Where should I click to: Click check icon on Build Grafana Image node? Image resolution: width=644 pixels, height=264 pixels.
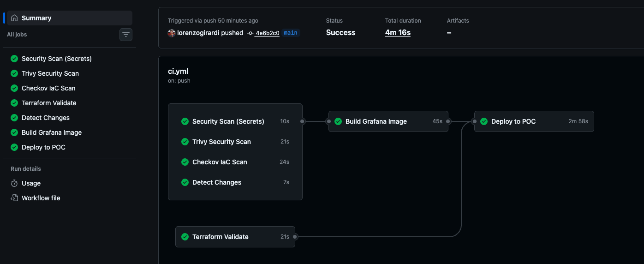tap(338, 121)
